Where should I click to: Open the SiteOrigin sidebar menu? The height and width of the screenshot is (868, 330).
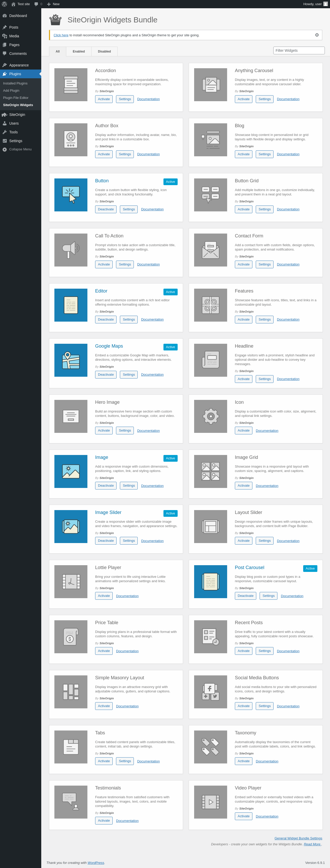coord(21,115)
